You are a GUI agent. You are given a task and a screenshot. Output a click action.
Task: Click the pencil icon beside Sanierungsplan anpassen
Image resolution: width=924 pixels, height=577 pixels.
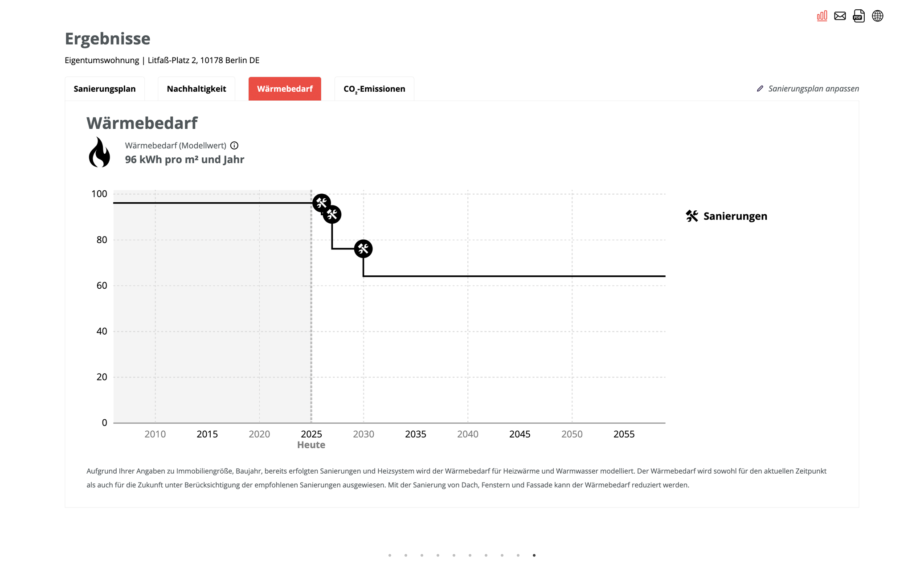click(760, 89)
